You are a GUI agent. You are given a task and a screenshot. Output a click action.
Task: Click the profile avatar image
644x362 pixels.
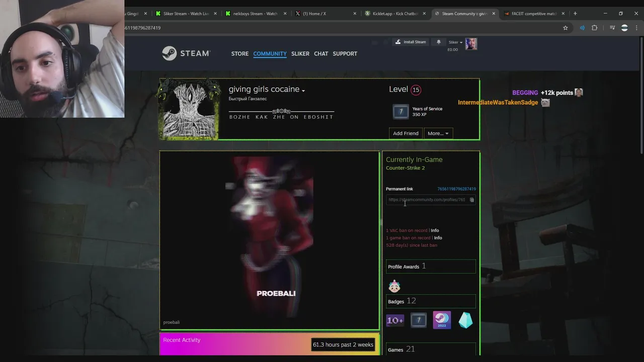point(190,109)
